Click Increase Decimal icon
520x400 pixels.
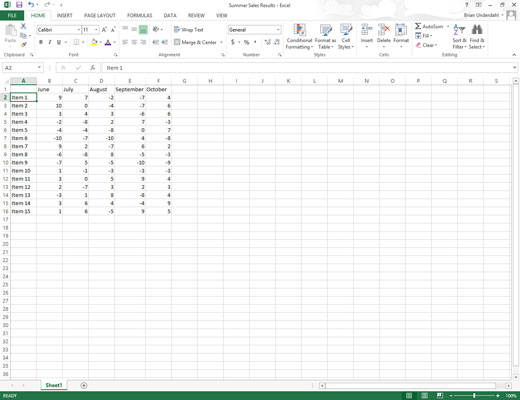tap(267, 42)
